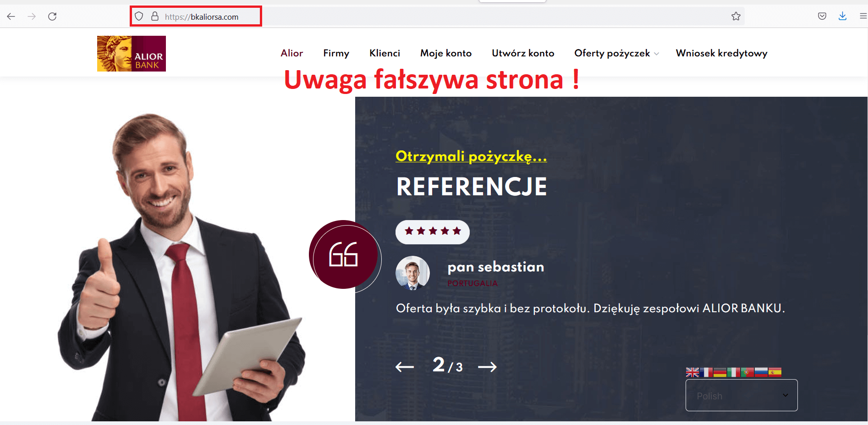
Task: Switch language via the Portuguese flag
Action: click(x=747, y=372)
